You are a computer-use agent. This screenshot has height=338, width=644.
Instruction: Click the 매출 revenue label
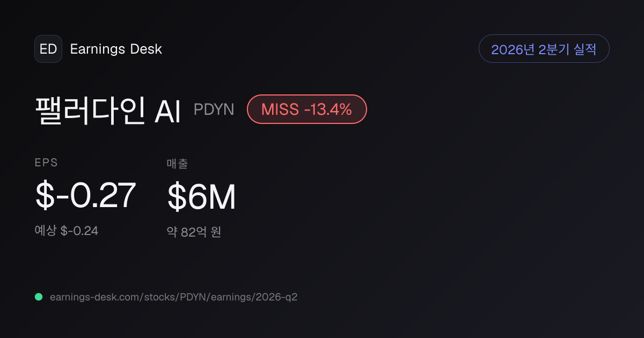tap(177, 164)
